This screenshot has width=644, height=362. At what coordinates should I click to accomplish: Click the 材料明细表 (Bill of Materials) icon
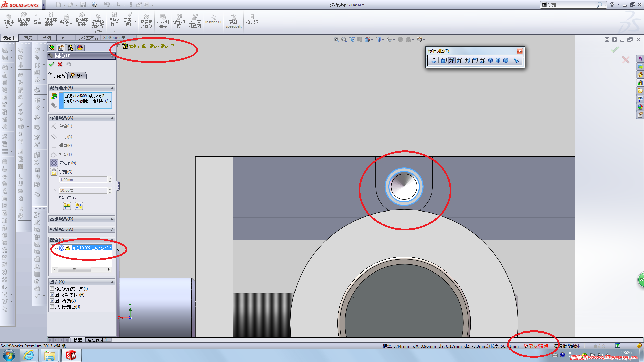[x=163, y=22]
